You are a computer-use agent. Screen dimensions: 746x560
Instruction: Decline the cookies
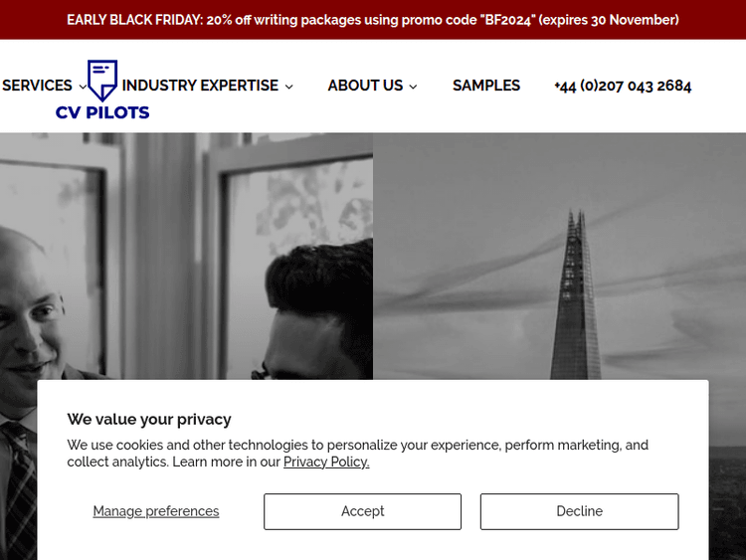pos(579,511)
